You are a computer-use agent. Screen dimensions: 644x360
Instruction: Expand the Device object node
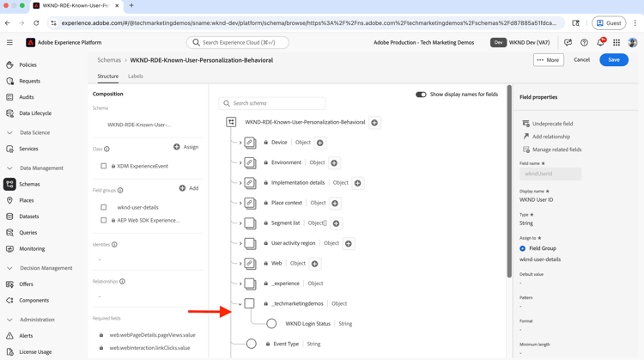click(x=240, y=143)
